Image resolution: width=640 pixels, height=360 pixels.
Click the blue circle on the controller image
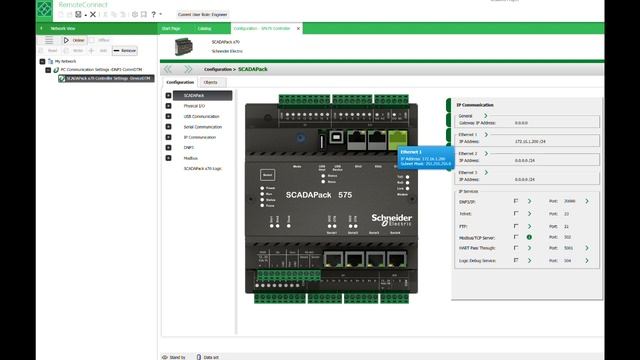[301, 138]
